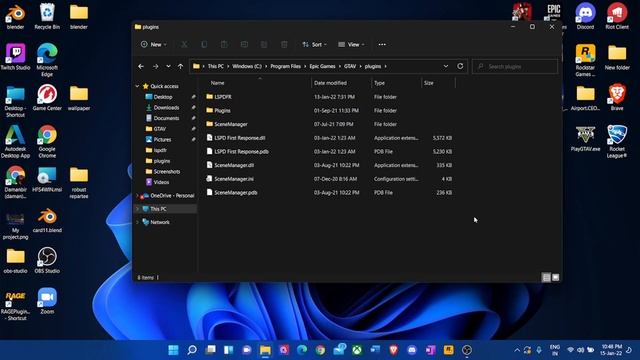Image resolution: width=640 pixels, height=360 pixels.
Task: Click the Share icon in toolbar
Action: pyautogui.click(x=264, y=44)
